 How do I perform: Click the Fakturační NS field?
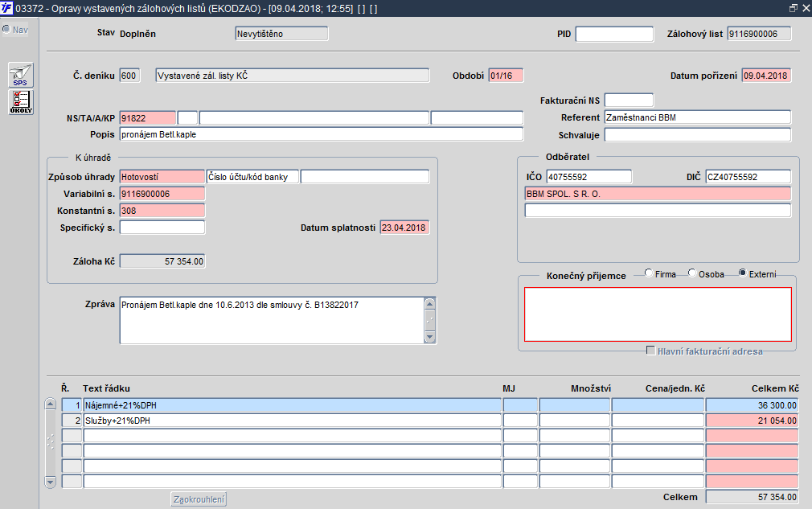pos(630,100)
